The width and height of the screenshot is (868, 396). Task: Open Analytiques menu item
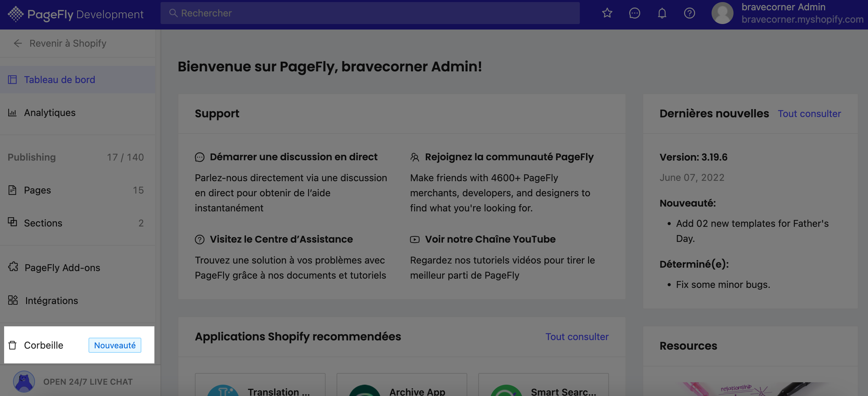click(x=78, y=113)
